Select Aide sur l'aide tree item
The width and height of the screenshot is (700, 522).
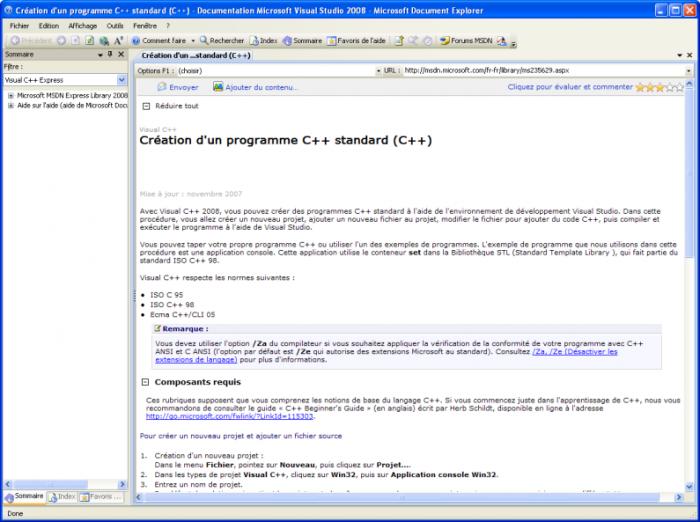click(x=72, y=106)
